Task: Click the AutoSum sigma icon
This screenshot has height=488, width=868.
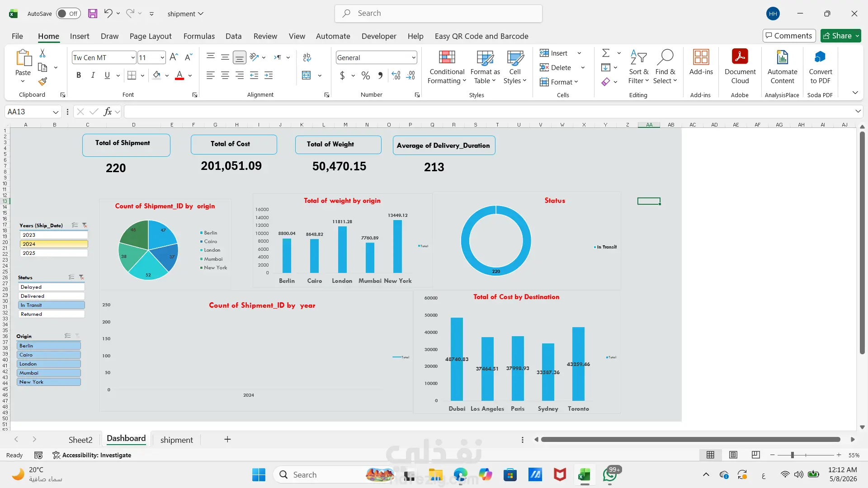Action: 606,53
